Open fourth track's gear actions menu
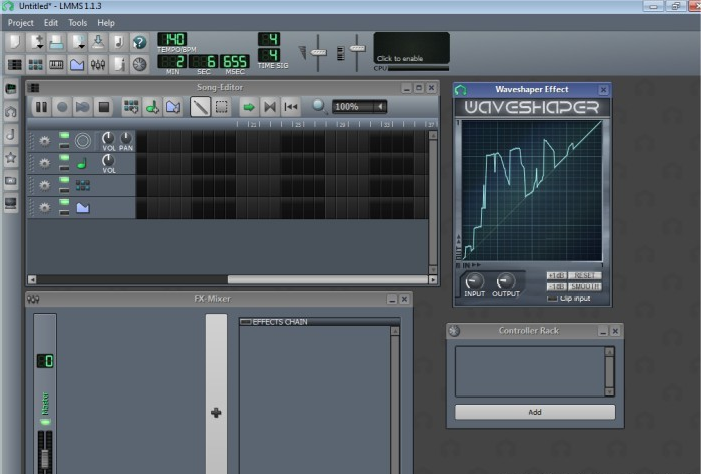This screenshot has height=474, width=701. [44, 207]
